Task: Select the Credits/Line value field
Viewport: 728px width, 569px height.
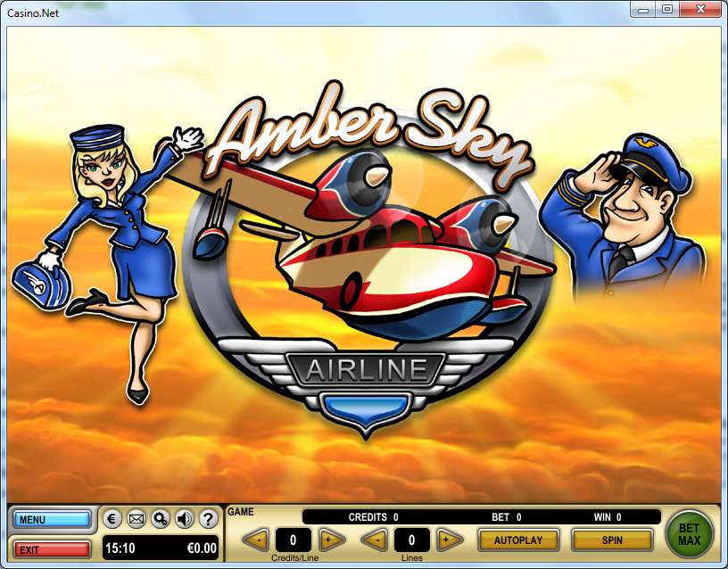Action: pos(293,540)
